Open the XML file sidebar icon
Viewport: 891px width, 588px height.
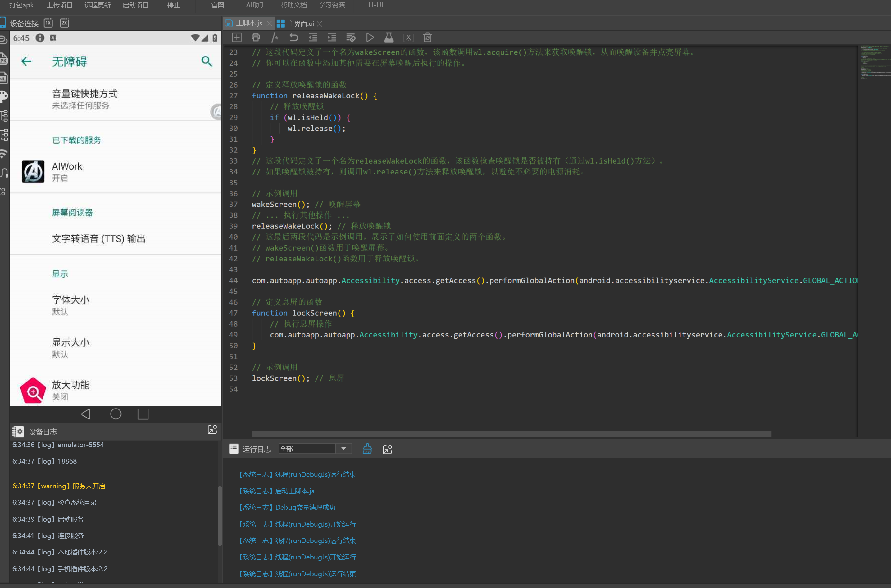(x=4, y=78)
